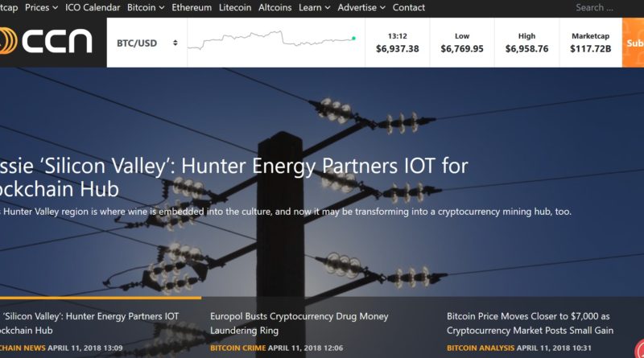Viewport: 644px width, 358px height.
Task: Open the ICO Calendar page
Action: 93,7
